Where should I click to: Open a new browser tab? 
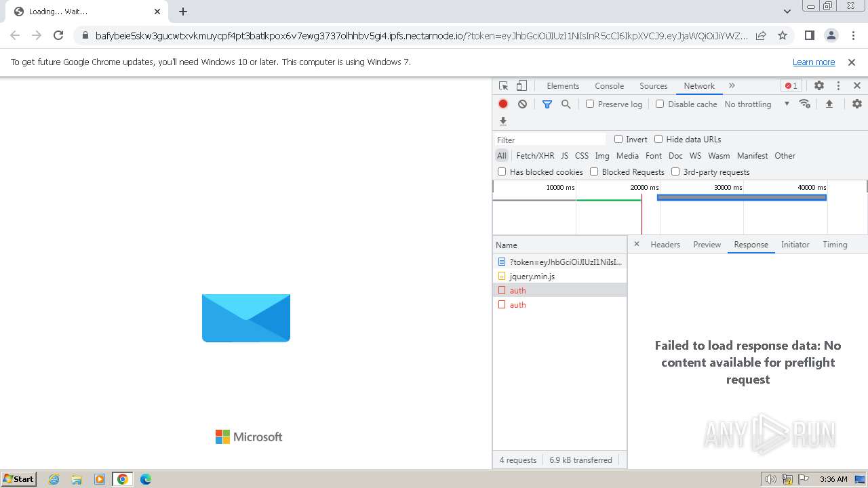[183, 12]
